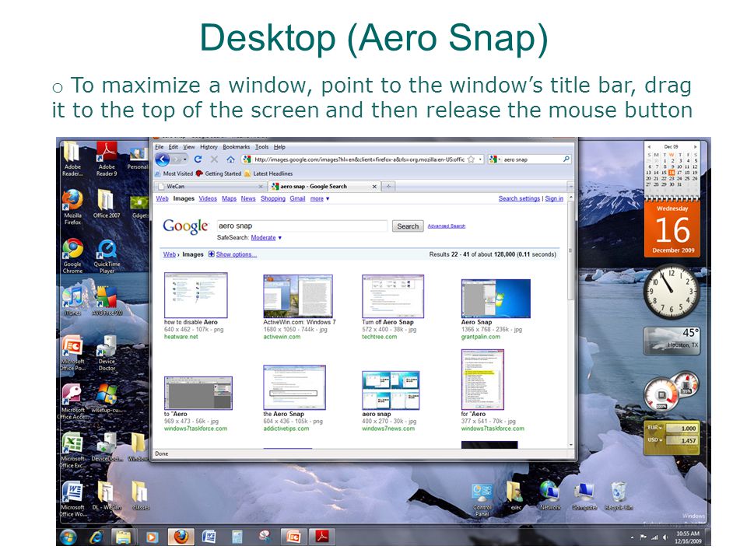Click the Firefox address bar URL

359,159
